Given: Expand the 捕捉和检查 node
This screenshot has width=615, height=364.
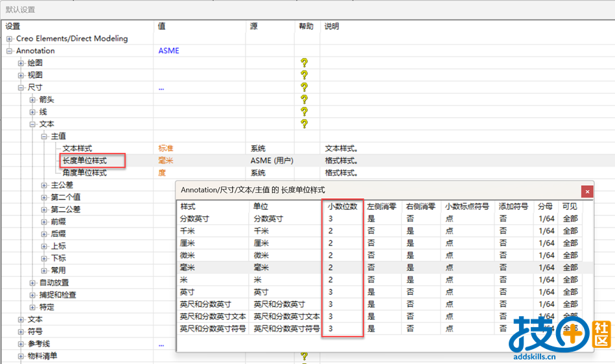Looking at the screenshot, I should coord(32,295).
